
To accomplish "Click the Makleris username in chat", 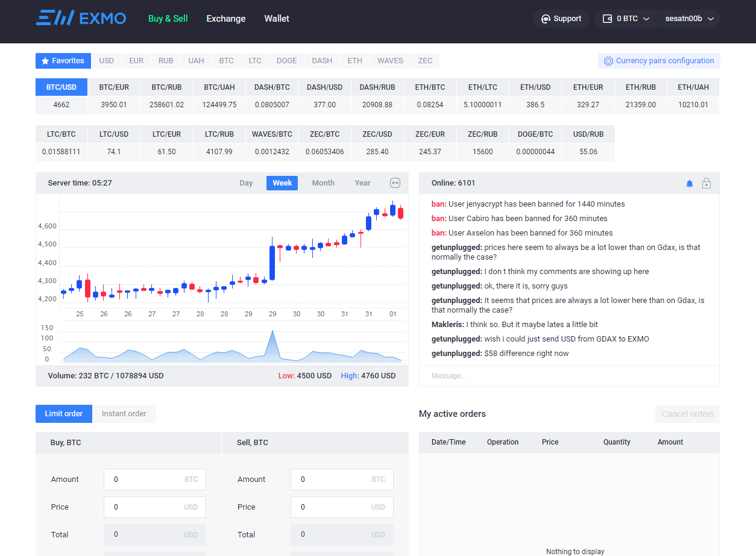I will 448,325.
